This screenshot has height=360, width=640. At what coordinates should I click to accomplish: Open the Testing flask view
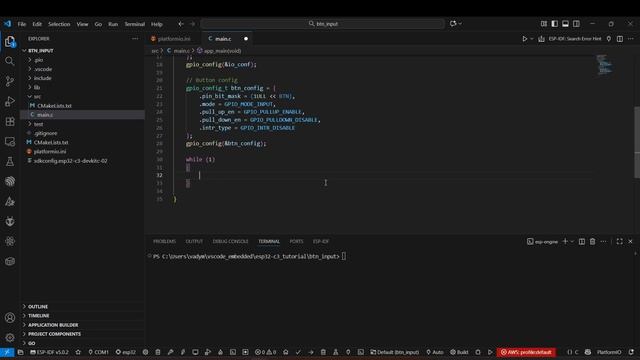point(10,161)
